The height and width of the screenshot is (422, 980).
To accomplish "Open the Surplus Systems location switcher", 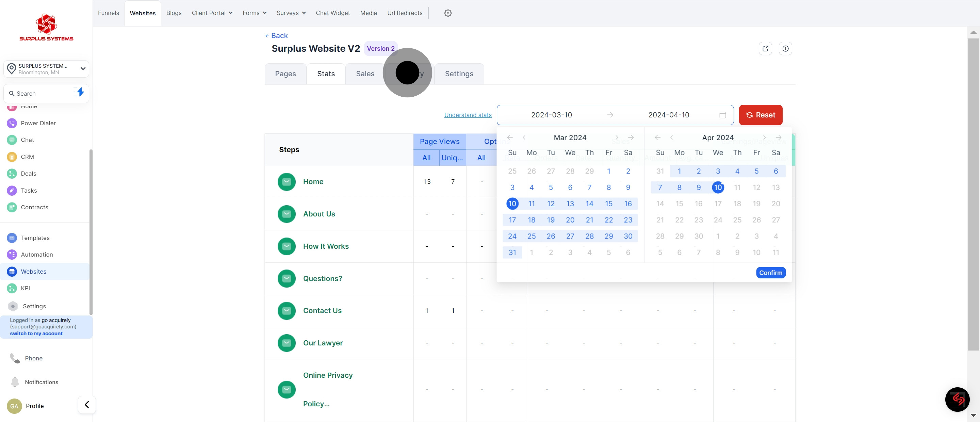I will [46, 69].
